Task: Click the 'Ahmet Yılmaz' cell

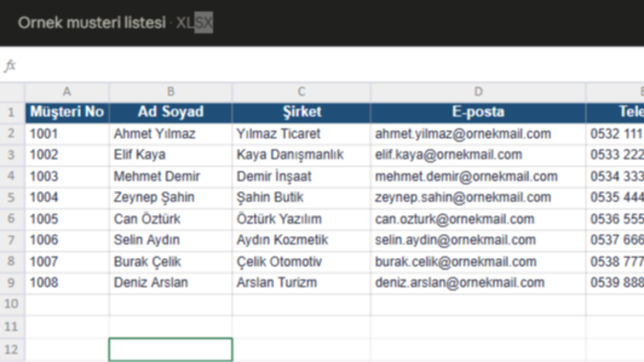Action: pyautogui.click(x=170, y=133)
